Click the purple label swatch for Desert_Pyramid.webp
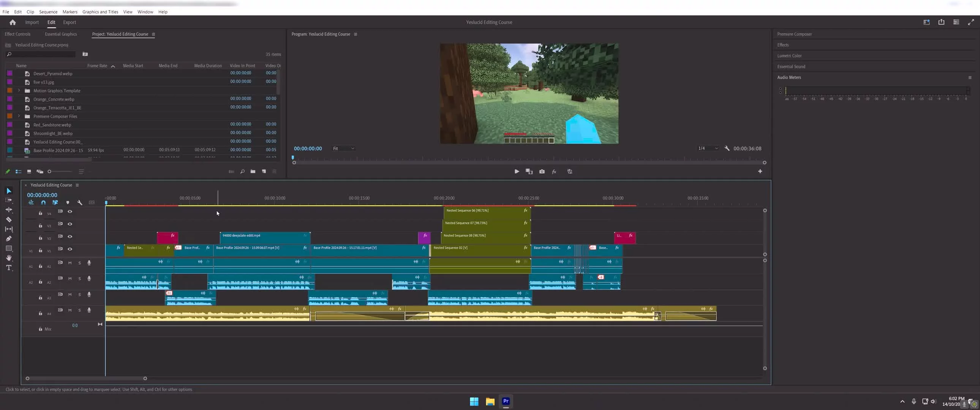 point(10,73)
